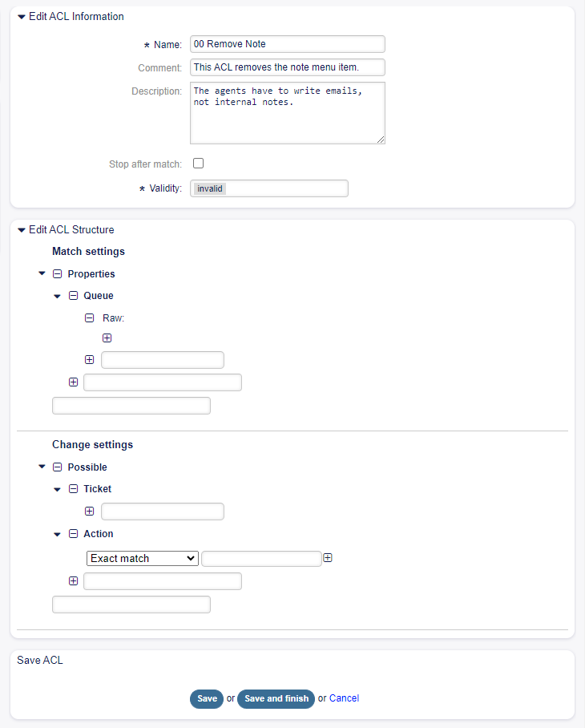Click the Validity field showing invalid
585x728 pixels.
click(268, 188)
